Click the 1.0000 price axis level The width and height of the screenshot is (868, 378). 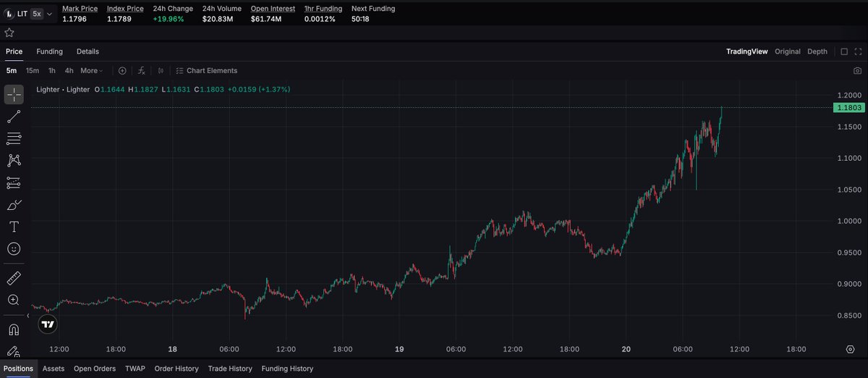tap(849, 221)
